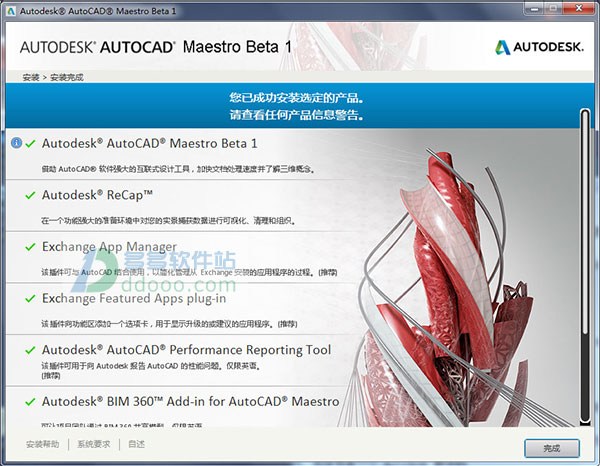The height and width of the screenshot is (466, 600).
Task: Open the 自述 readme link
Action: pos(137,444)
